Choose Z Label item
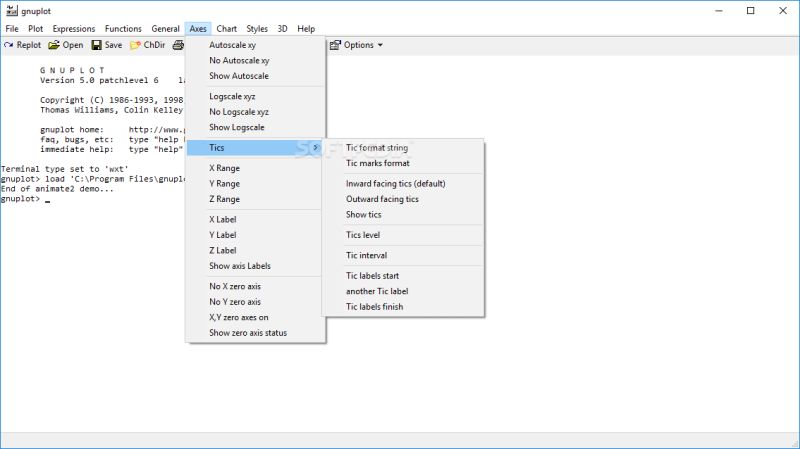The image size is (800, 449). [256, 251]
